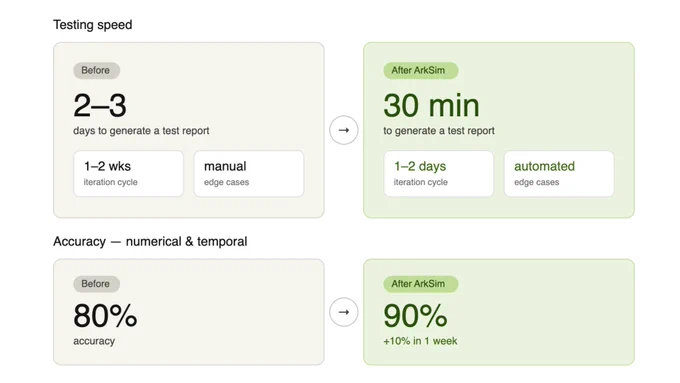
Task: Click the Before badge above 80%
Action: click(96, 284)
